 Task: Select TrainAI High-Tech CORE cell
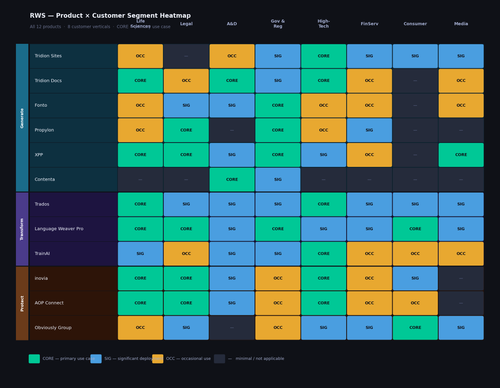324,253
